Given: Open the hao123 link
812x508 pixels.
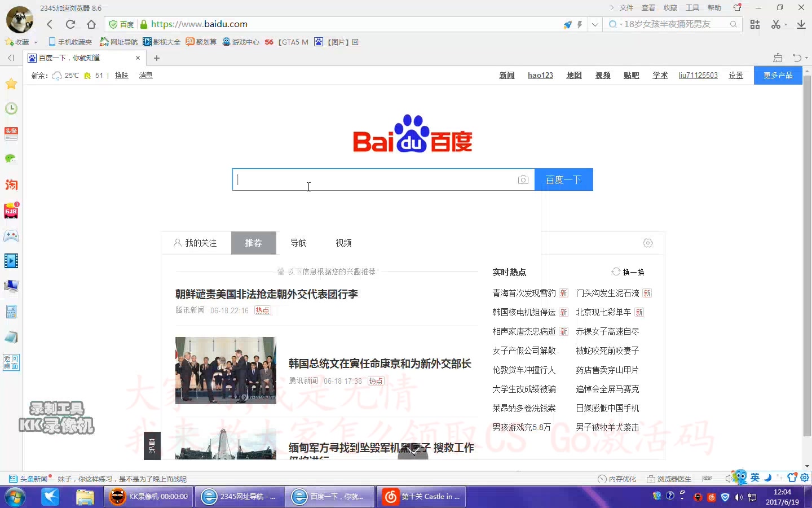Looking at the screenshot, I should tap(540, 75).
